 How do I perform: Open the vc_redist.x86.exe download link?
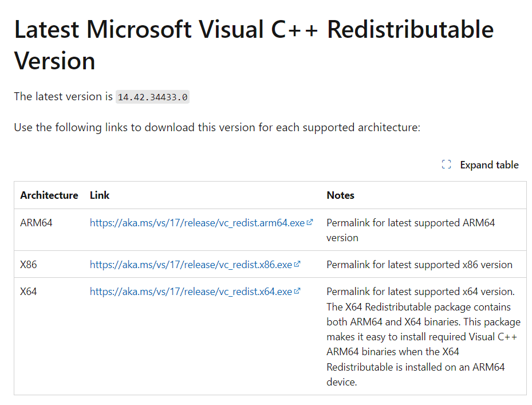tap(191, 265)
